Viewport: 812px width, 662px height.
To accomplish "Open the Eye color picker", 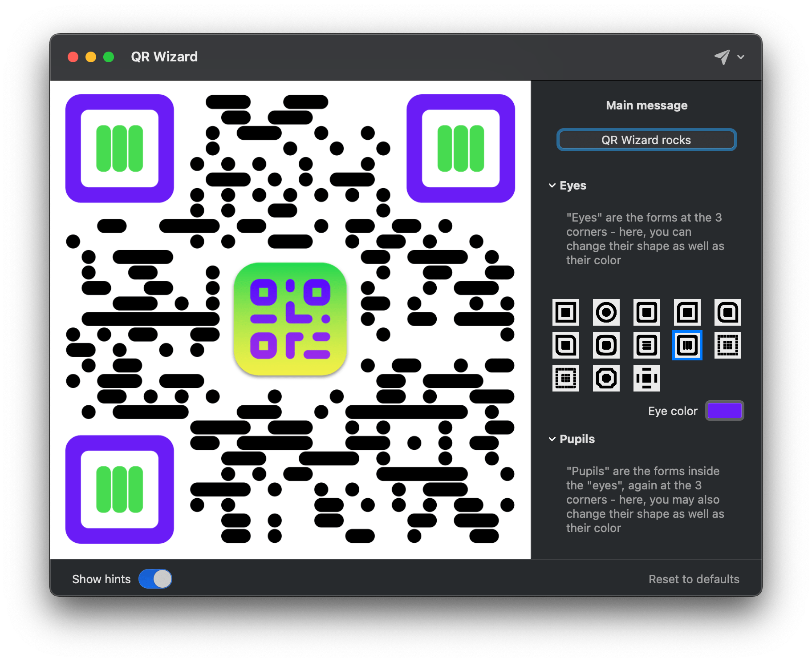I will [x=724, y=411].
